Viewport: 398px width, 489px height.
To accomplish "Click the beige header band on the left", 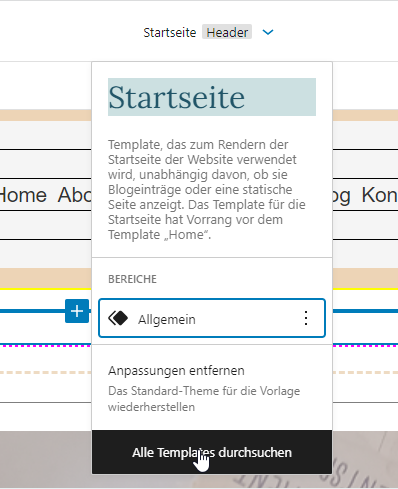I will 46,115.
